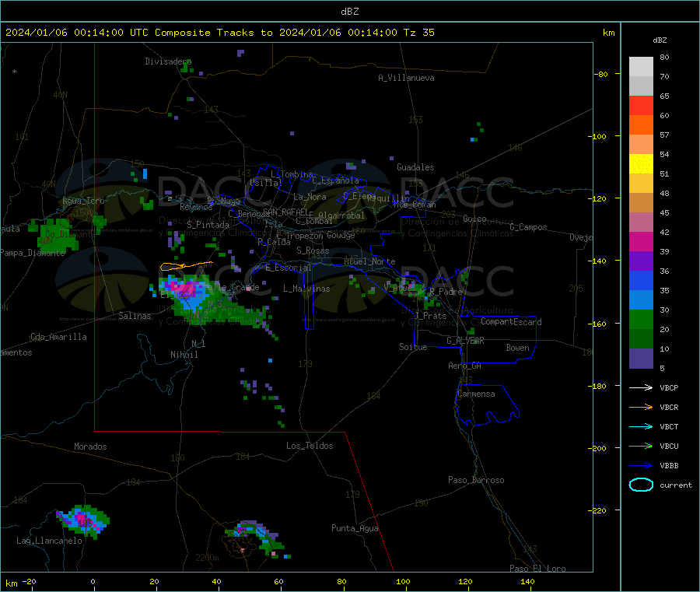Click the Aero_GA label

coord(465,366)
